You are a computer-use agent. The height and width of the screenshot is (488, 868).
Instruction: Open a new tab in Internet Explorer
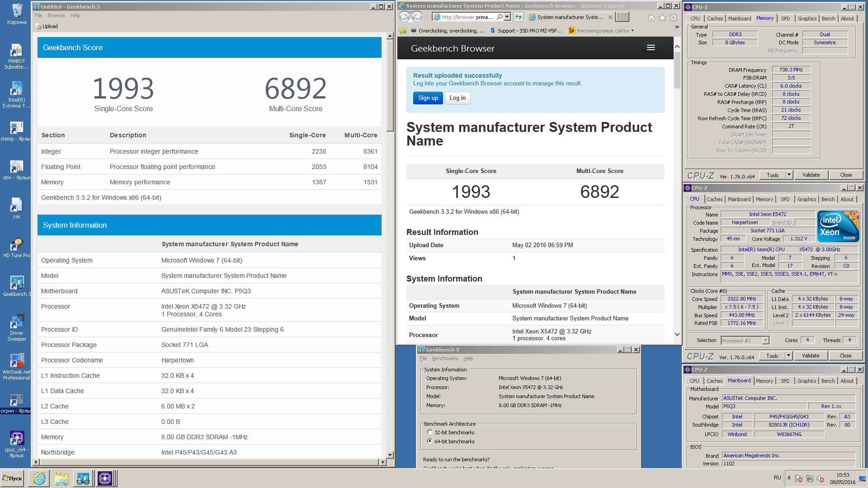pos(622,17)
